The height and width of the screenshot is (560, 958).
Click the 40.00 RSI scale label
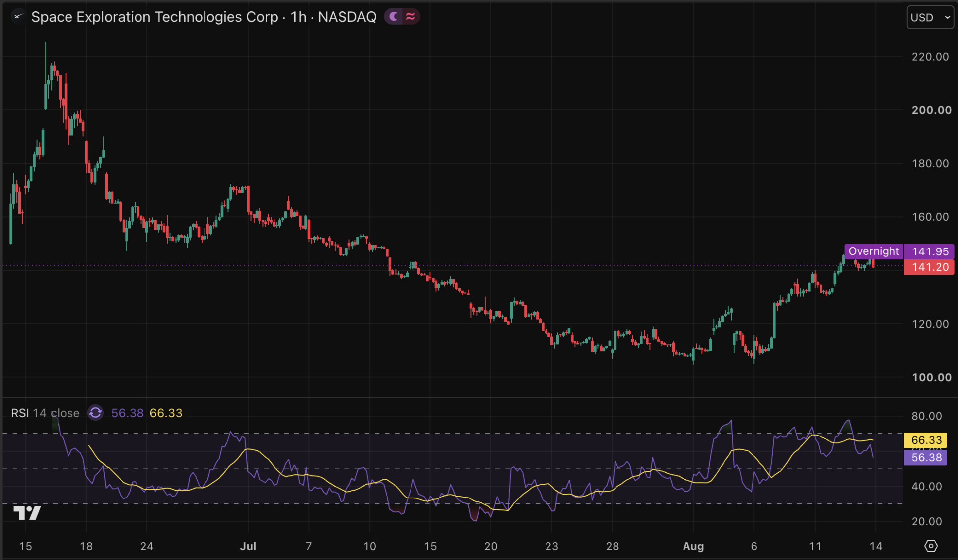coord(926,486)
